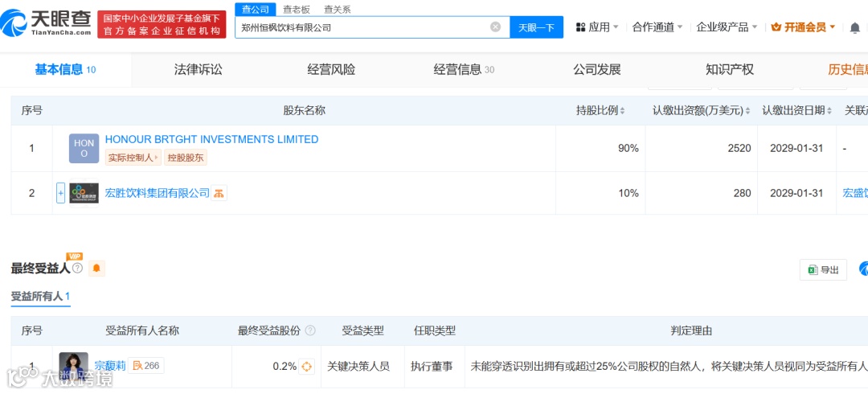Click the help icon next to 最终受益人
Viewport: 868px width, 394px height.
click(x=77, y=269)
